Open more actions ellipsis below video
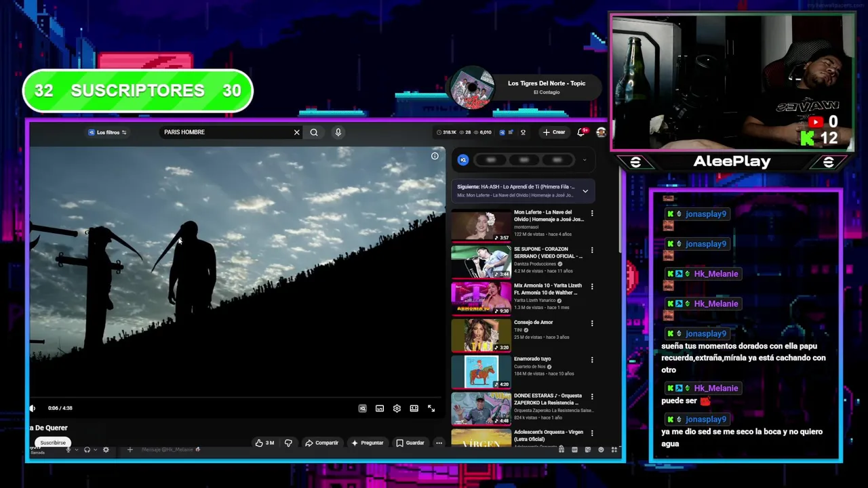Image resolution: width=868 pixels, height=488 pixels. coord(439,443)
